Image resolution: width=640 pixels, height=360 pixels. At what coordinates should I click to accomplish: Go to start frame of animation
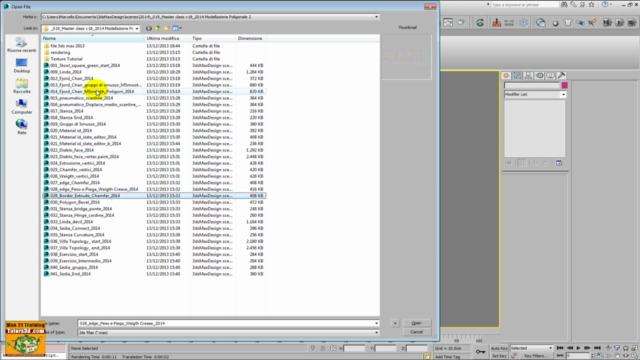(560, 348)
